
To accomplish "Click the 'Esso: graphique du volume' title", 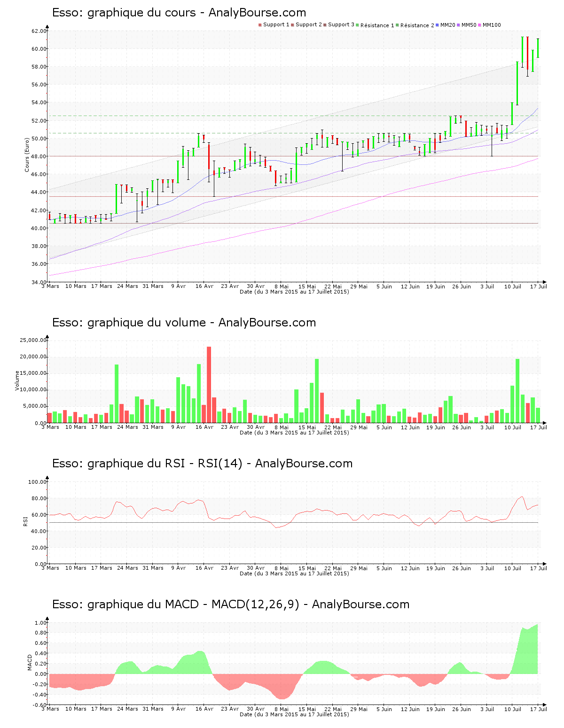I will 129,323.
